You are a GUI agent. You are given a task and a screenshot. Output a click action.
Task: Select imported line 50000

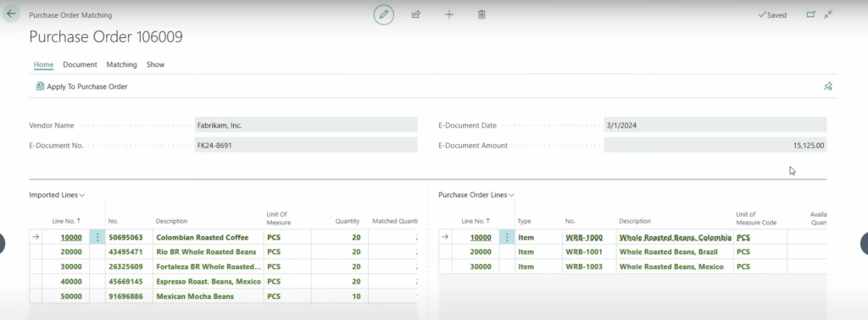[71, 296]
